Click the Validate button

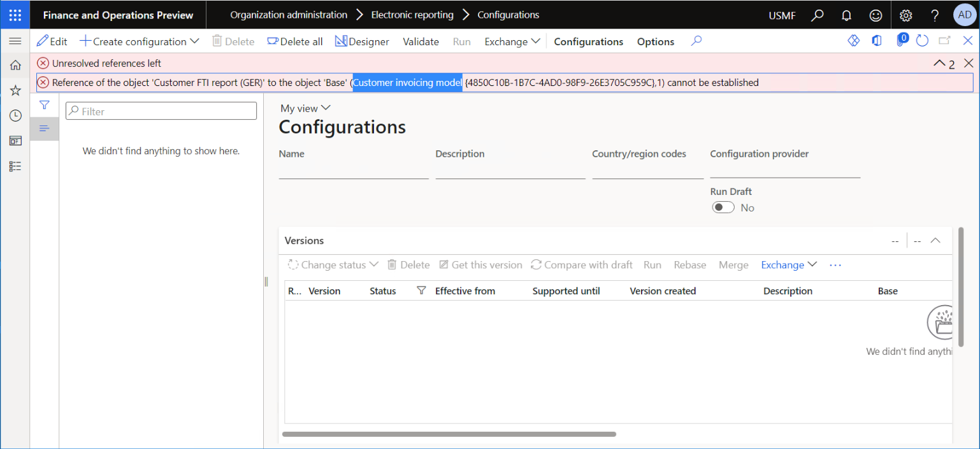click(x=421, y=41)
